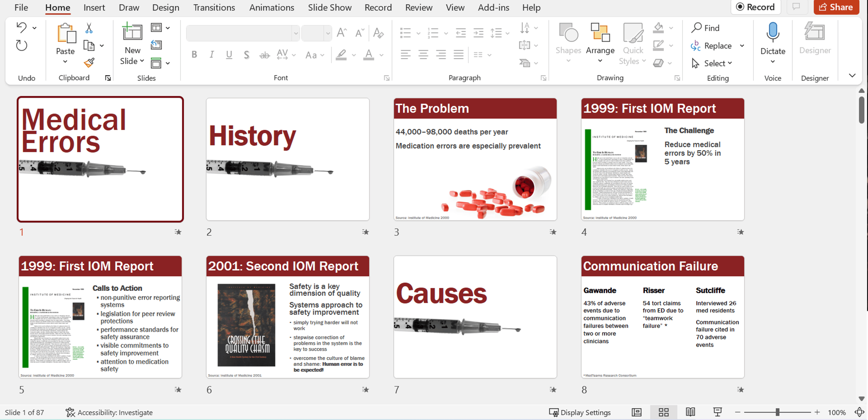
Task: Open the Transitions tab
Action: click(x=214, y=7)
